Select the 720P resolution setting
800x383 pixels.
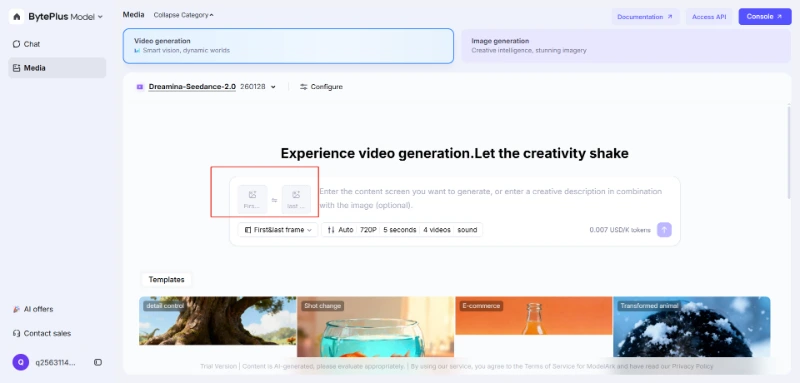pyautogui.click(x=368, y=230)
